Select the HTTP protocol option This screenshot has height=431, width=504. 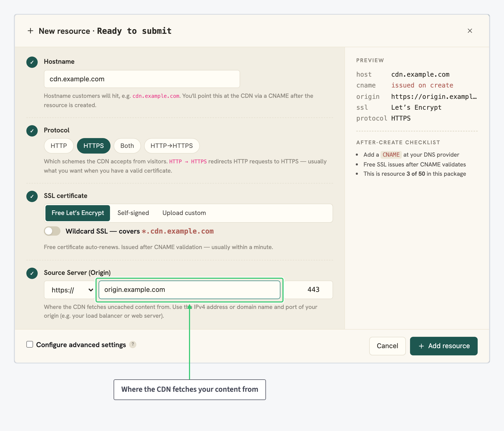click(59, 146)
